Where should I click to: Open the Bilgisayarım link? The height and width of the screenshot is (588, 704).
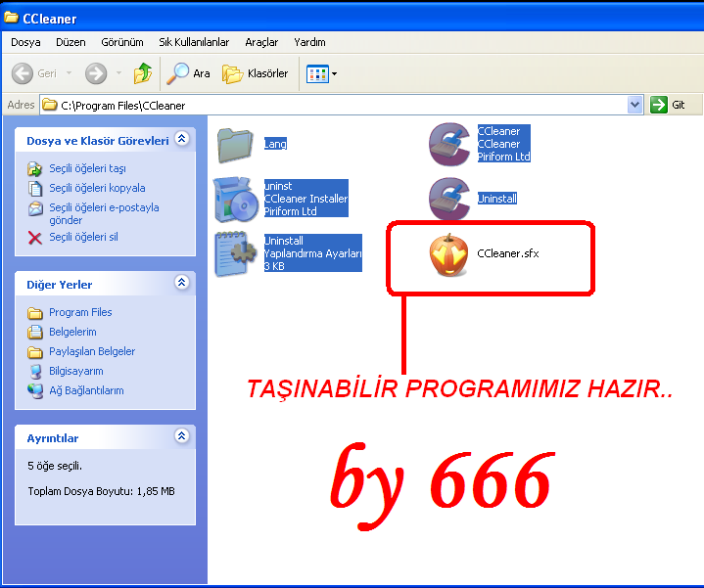75,372
